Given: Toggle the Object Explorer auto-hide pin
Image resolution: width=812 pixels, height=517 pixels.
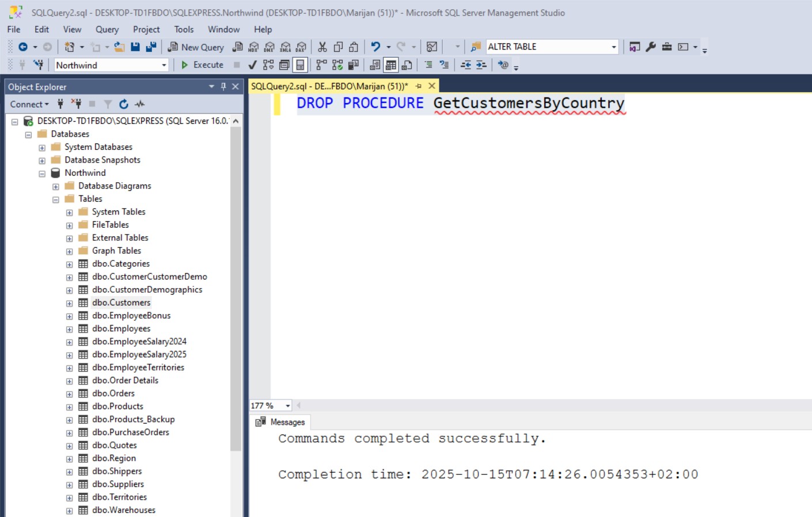Looking at the screenshot, I should [223, 86].
